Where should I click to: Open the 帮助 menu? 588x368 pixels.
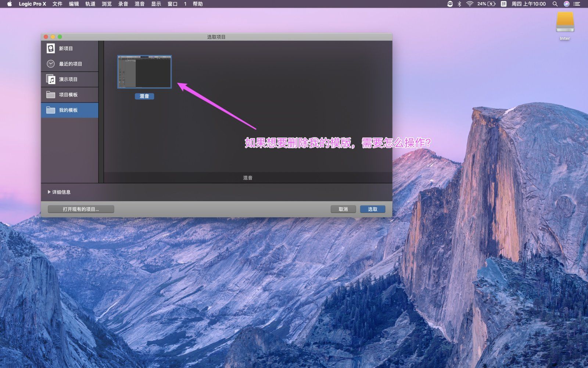[198, 4]
